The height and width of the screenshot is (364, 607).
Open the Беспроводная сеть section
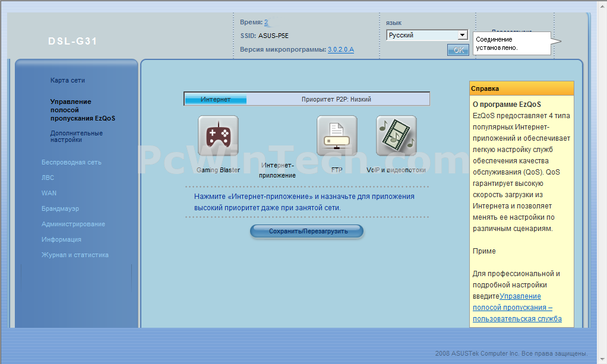tap(71, 162)
